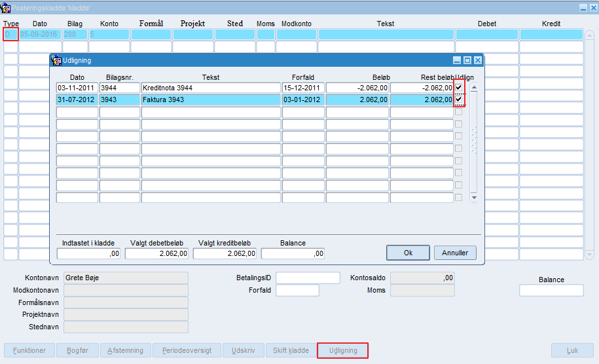Click the Skift kladde button
Image resolution: width=599 pixels, height=364 pixels.
(x=291, y=350)
